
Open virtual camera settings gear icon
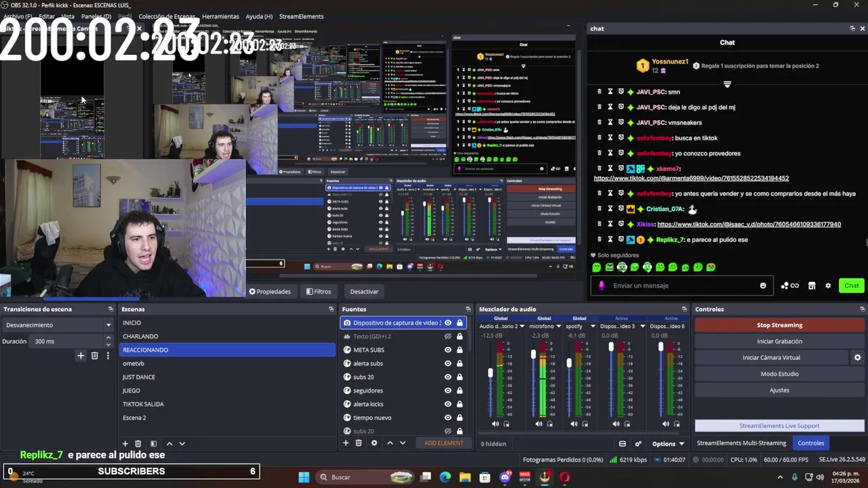[857, 357]
